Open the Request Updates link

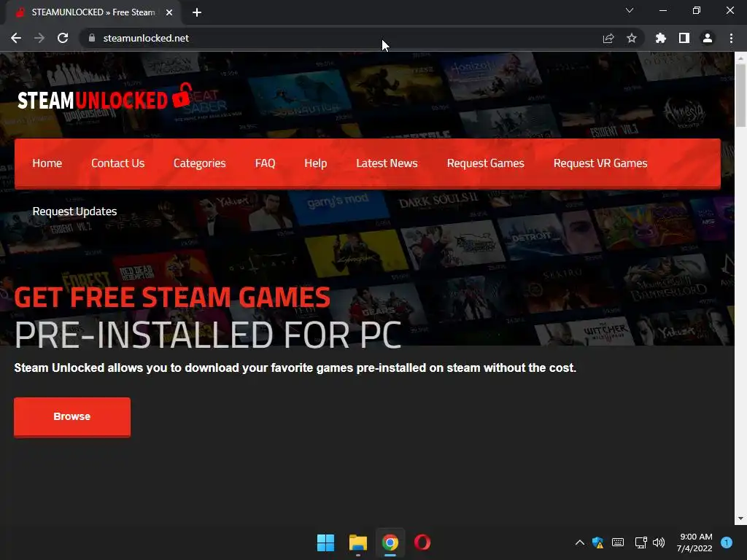74,211
